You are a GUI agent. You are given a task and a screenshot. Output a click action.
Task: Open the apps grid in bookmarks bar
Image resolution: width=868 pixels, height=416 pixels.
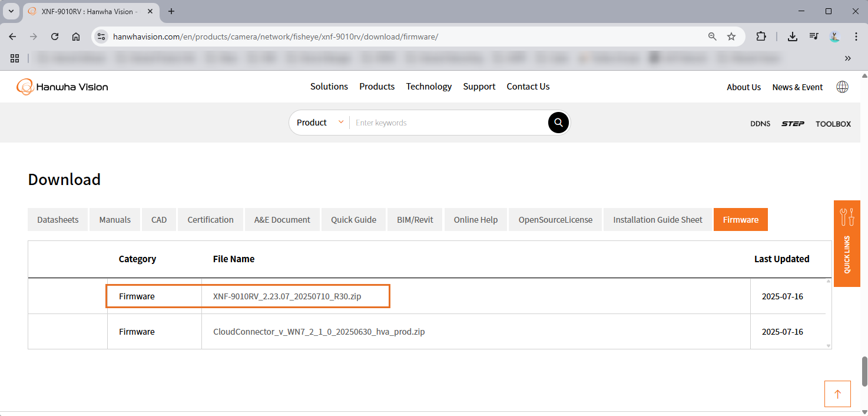click(x=15, y=58)
